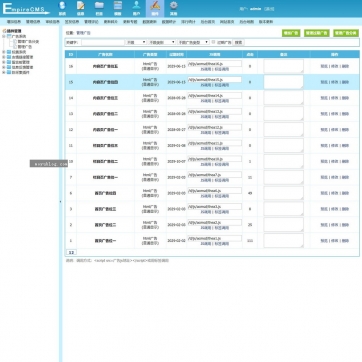Expand the 友情链接管理 tree node
The image size is (362, 362).
[x=4, y=57]
